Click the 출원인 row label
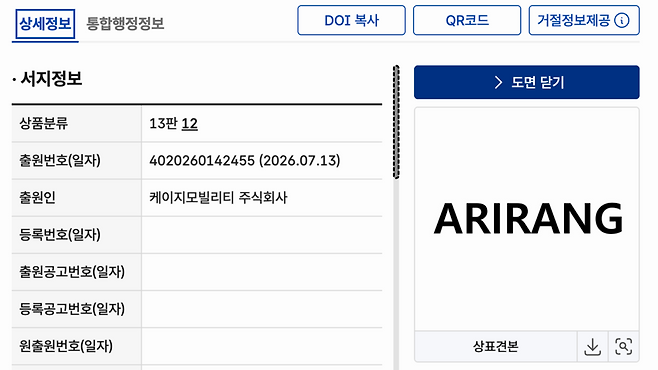Viewport: 658px width, 370px height. (x=37, y=198)
